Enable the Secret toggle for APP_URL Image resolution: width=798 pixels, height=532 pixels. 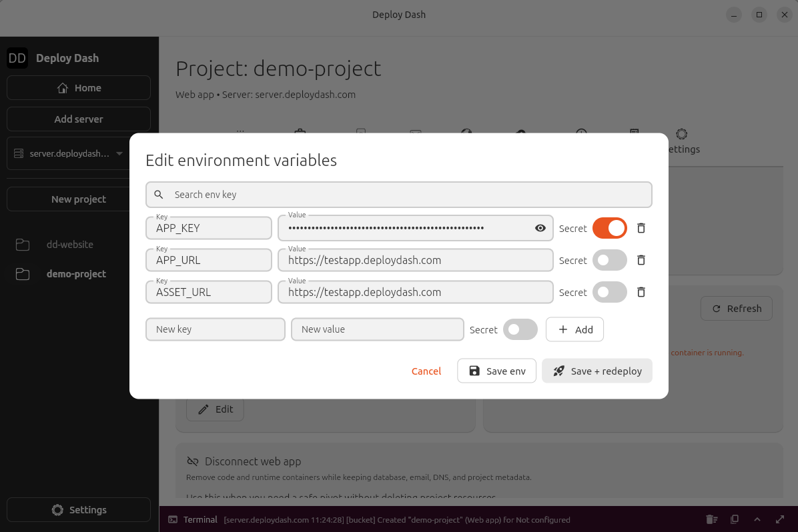point(609,260)
